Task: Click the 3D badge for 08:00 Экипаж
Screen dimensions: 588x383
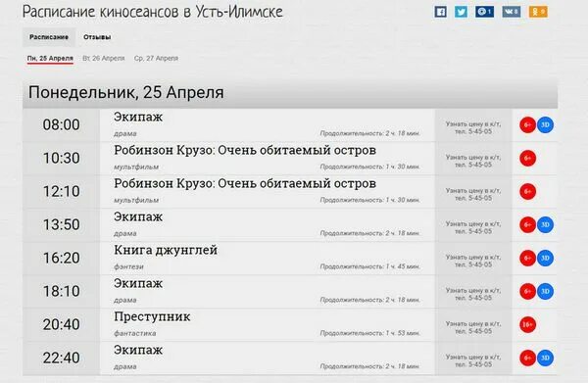Action: (x=545, y=124)
